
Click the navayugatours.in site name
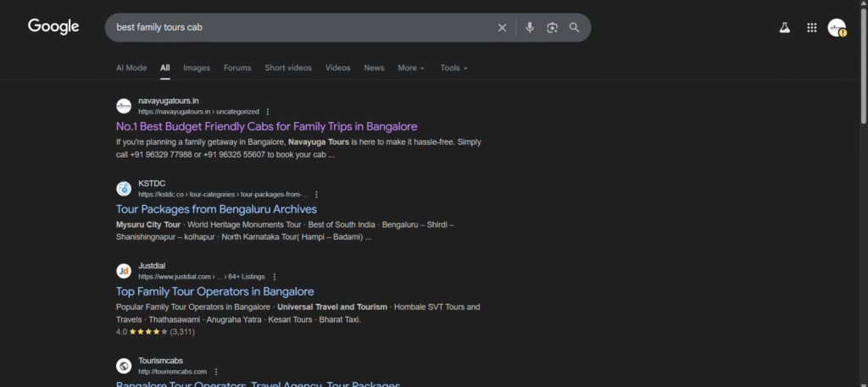tap(169, 101)
